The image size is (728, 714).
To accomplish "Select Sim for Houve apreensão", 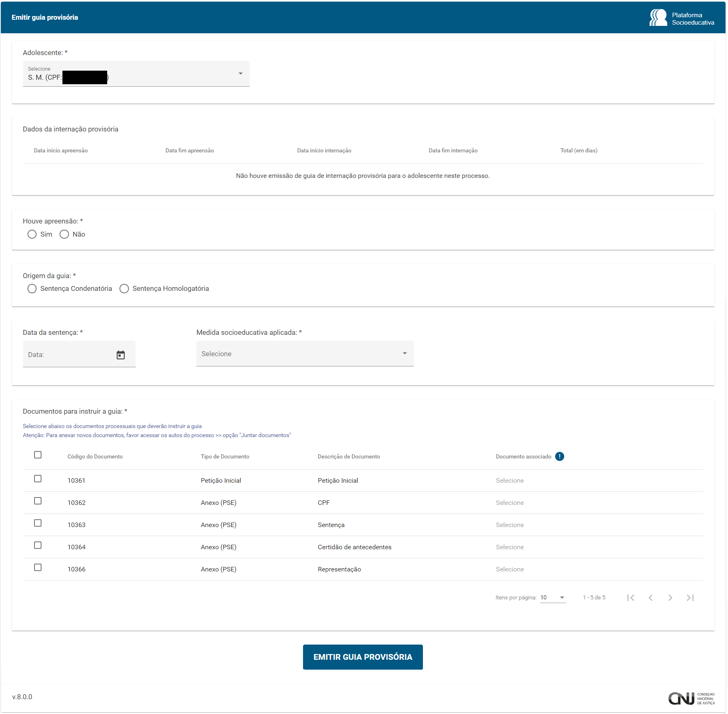I will click(x=32, y=234).
